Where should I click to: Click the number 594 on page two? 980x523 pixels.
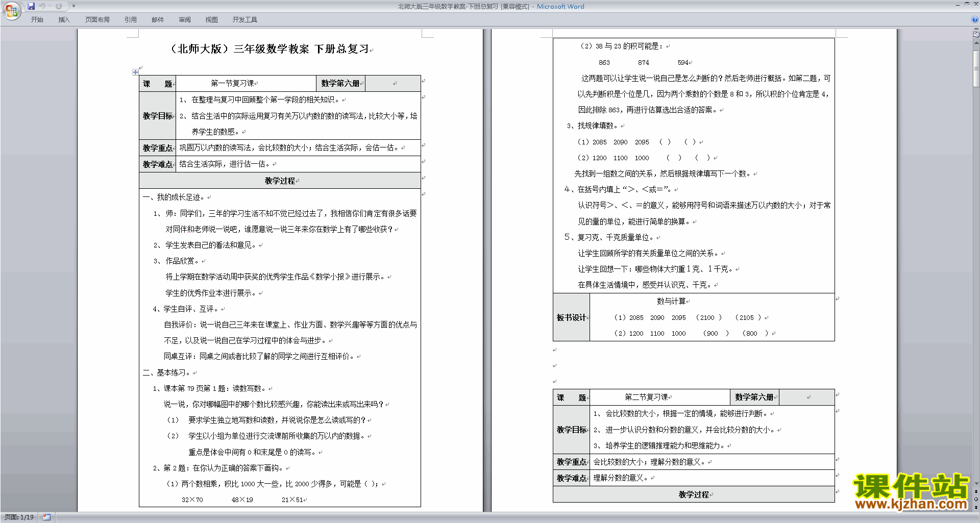click(x=683, y=62)
